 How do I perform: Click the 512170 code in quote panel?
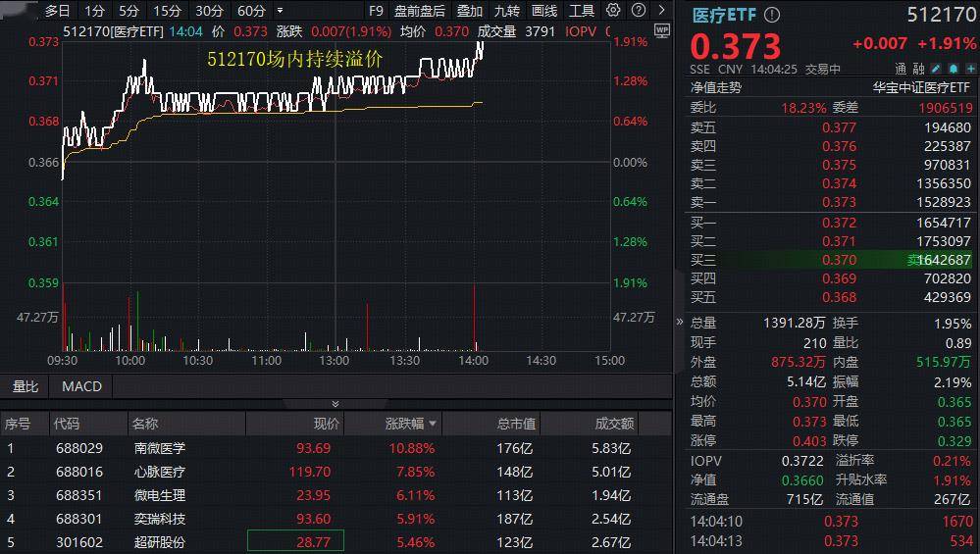click(x=941, y=15)
